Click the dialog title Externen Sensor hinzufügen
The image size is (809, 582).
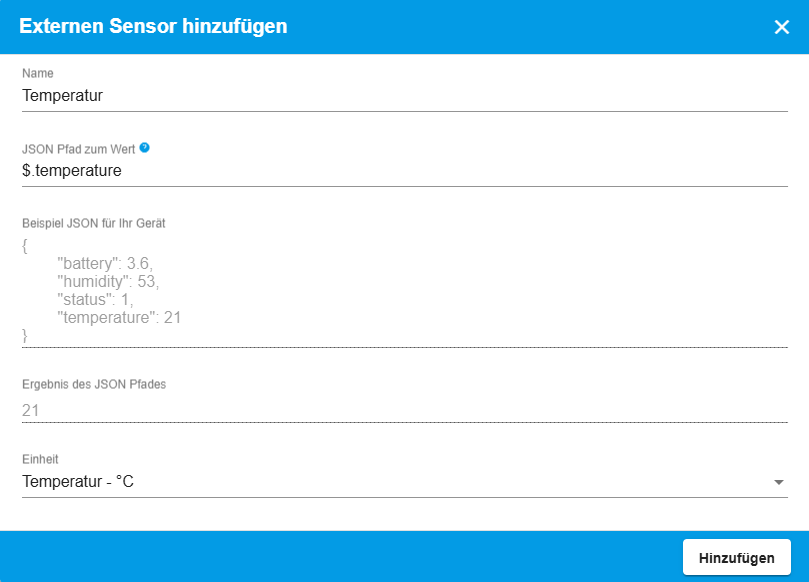[153, 27]
